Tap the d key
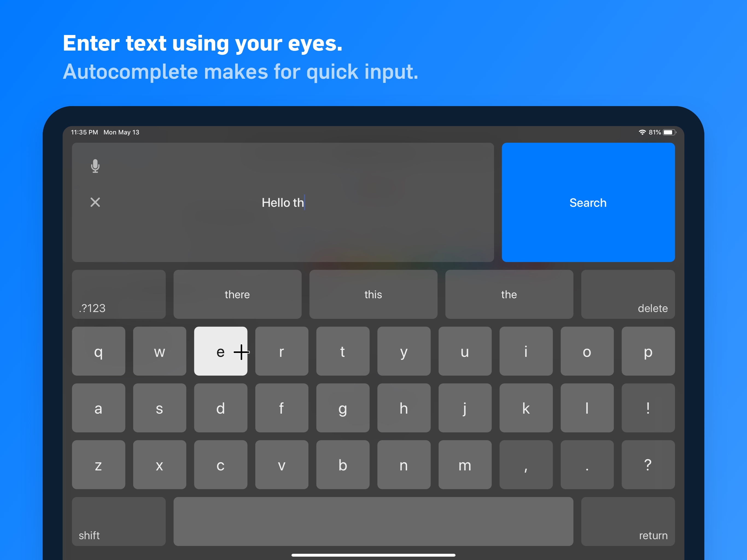This screenshot has height=560, width=747. point(221,408)
